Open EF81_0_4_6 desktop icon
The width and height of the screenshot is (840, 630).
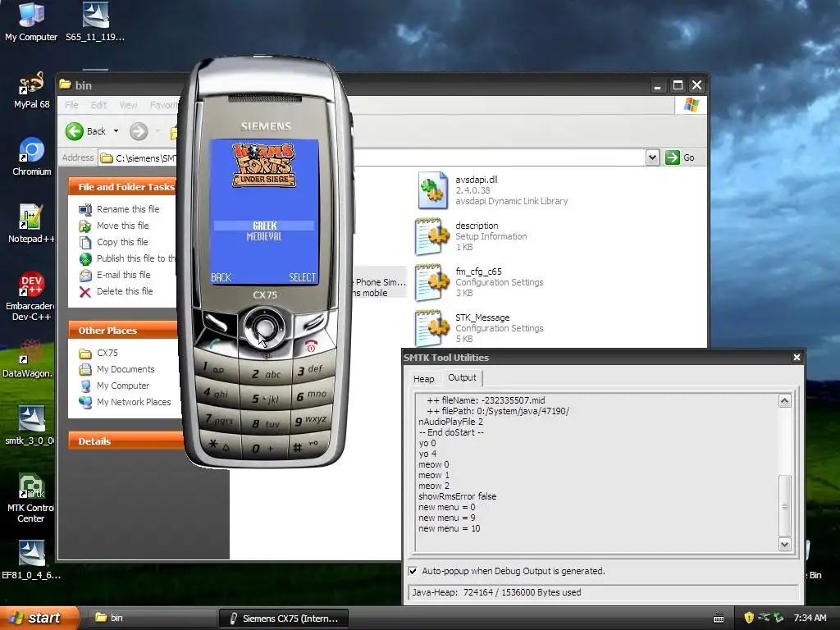[31, 561]
